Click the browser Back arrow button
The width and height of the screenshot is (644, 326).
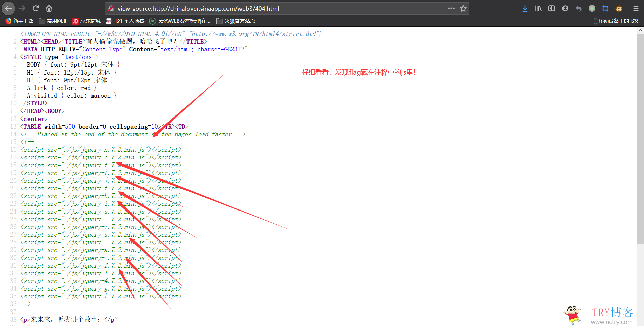[8, 8]
